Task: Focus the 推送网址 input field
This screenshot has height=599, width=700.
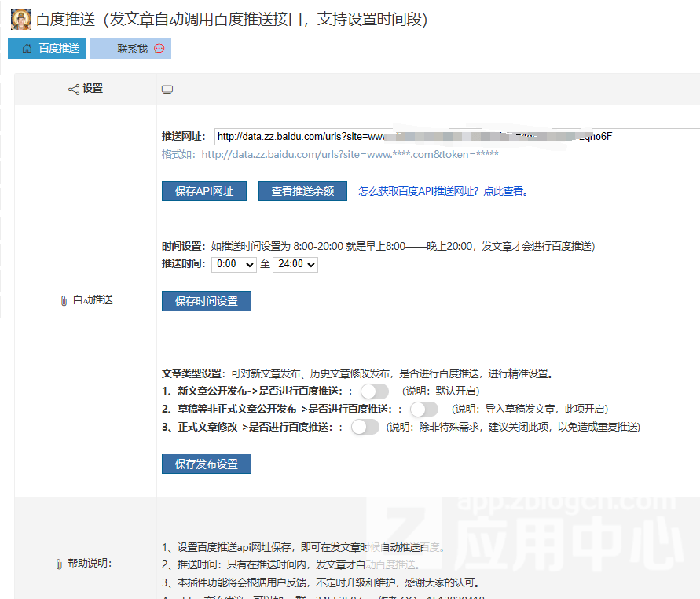Action: [457, 137]
